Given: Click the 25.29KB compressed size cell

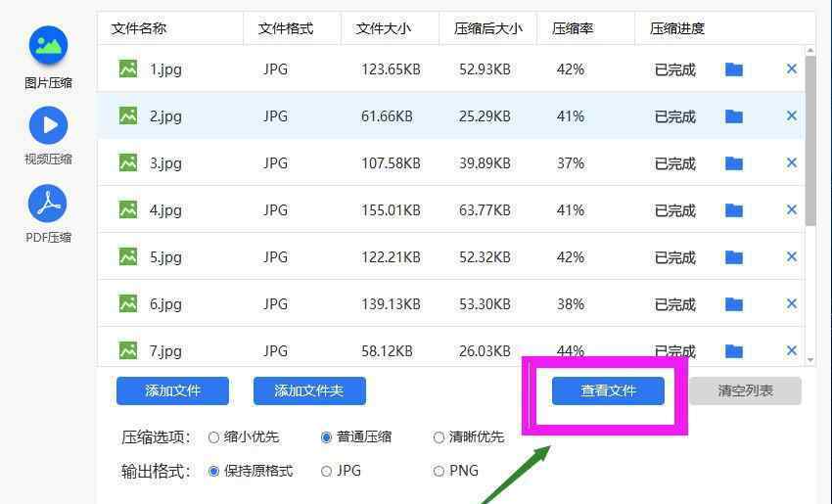Looking at the screenshot, I should point(485,116).
